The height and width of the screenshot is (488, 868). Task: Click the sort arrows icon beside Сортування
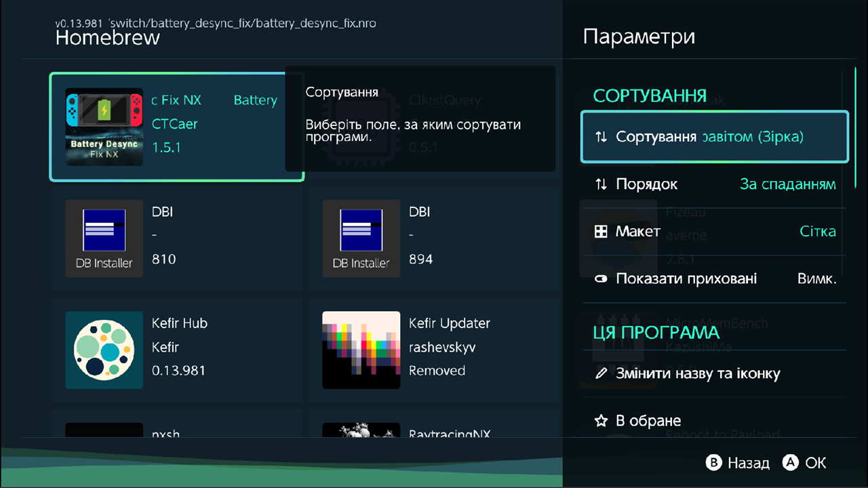pos(601,137)
